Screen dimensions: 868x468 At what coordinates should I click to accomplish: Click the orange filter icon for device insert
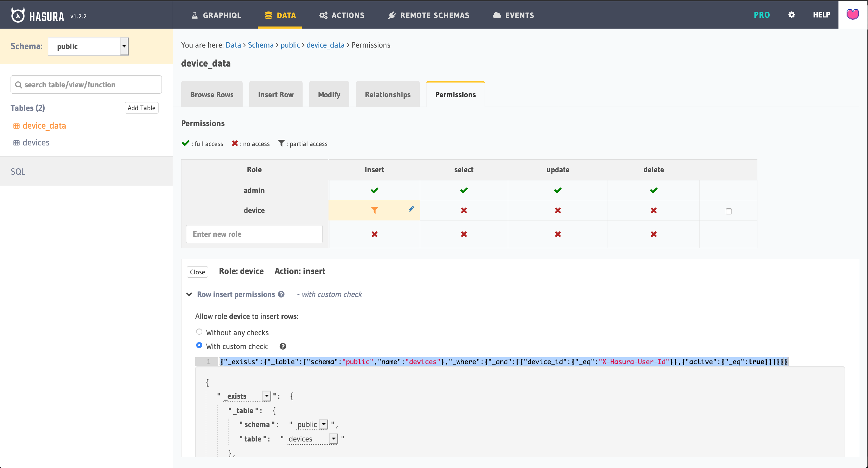[374, 211]
